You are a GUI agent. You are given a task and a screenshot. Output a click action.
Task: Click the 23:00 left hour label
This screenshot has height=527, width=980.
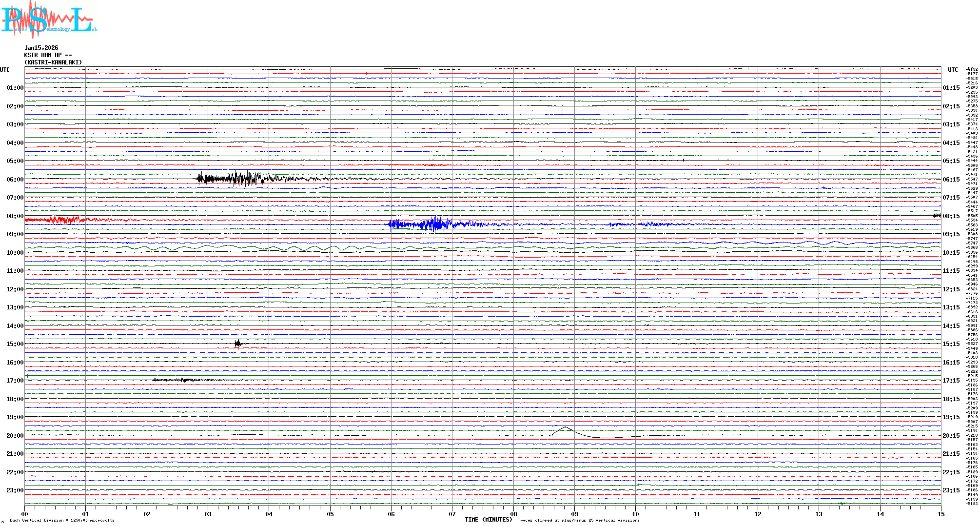[15, 490]
